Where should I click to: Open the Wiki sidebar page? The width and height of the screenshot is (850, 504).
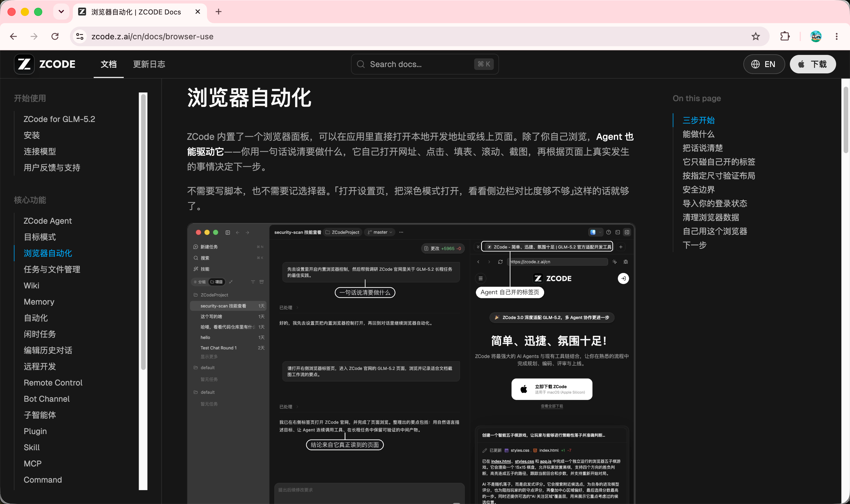pos(32,286)
